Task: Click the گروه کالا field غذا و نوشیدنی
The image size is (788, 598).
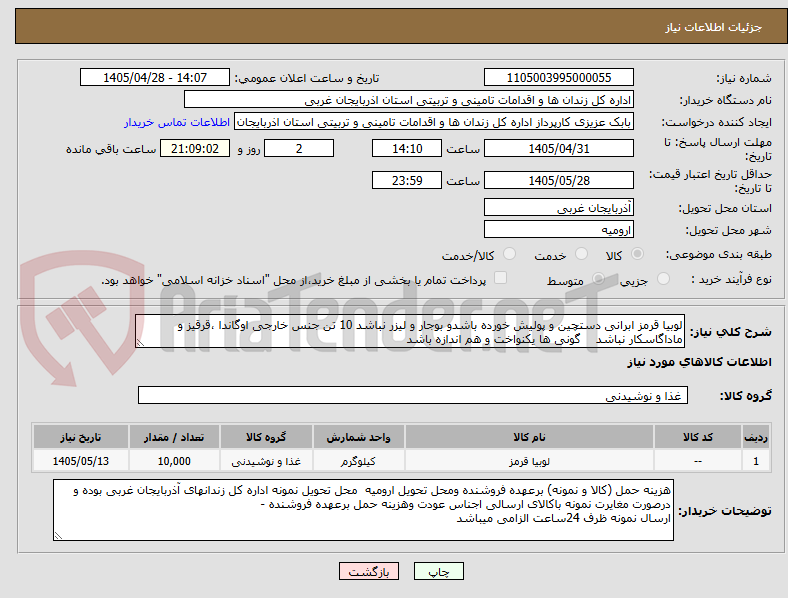Action: (x=413, y=395)
